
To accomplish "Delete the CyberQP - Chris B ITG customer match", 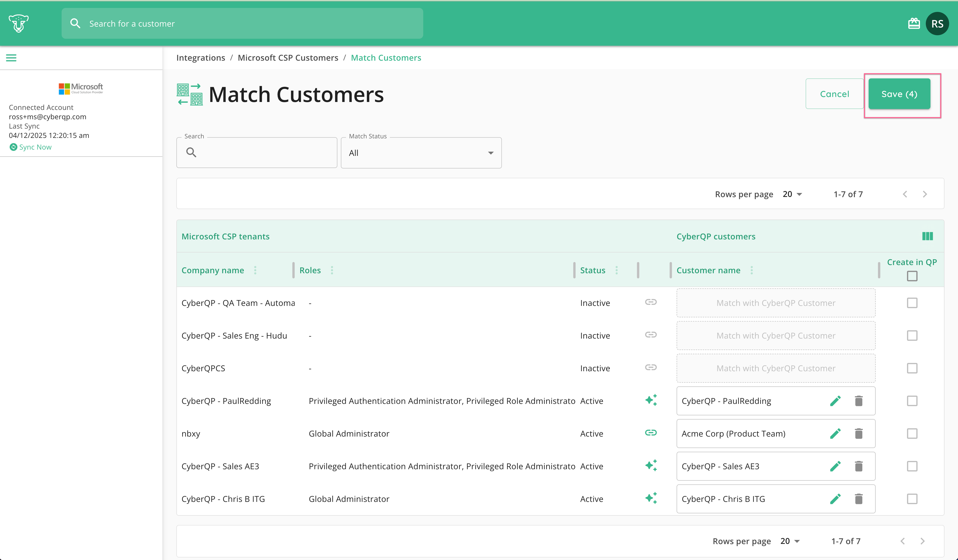I will click(x=859, y=499).
